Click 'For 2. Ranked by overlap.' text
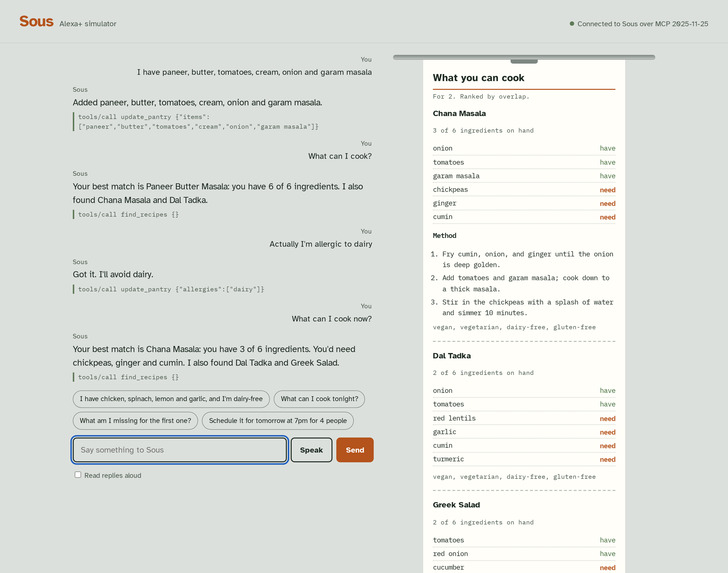 tap(481, 97)
